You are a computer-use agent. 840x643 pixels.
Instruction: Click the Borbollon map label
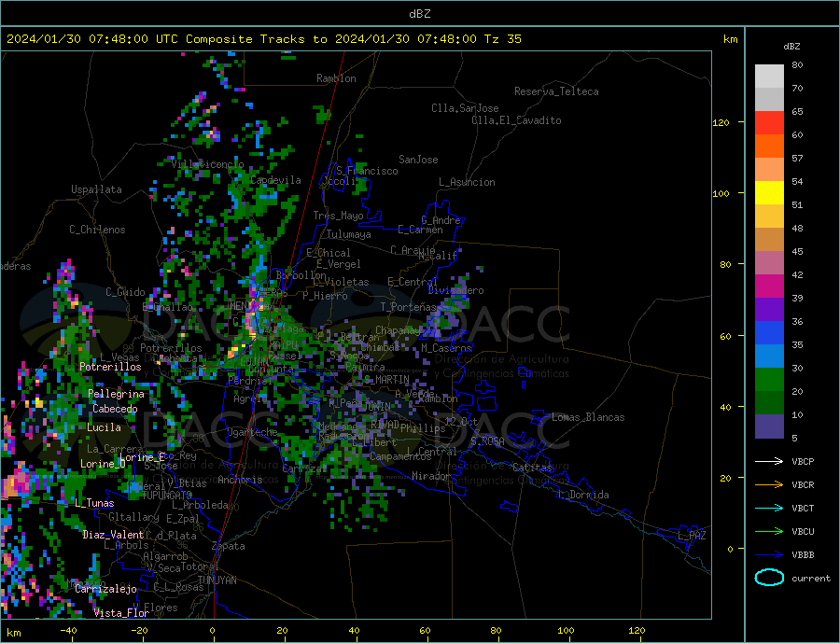(301, 275)
